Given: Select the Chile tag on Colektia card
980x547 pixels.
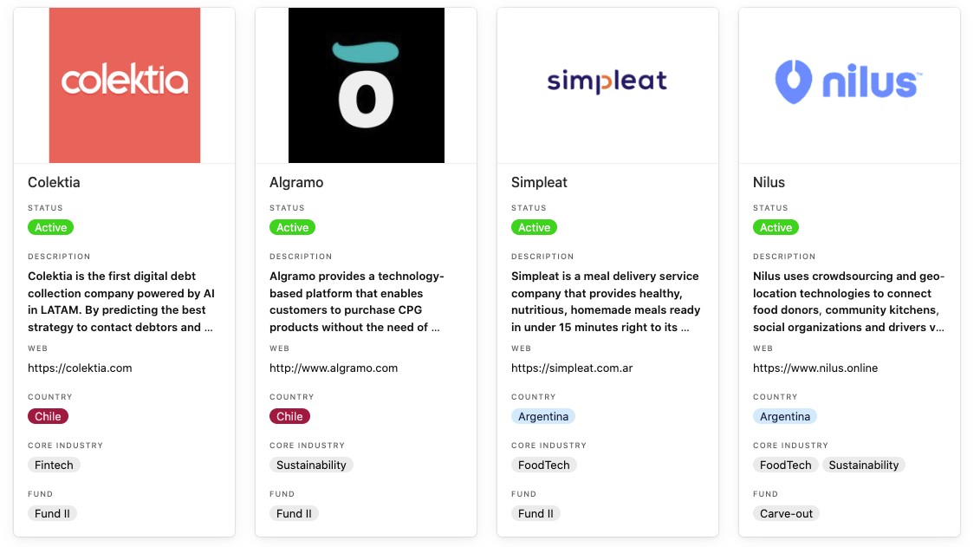Looking at the screenshot, I should 49,416.
